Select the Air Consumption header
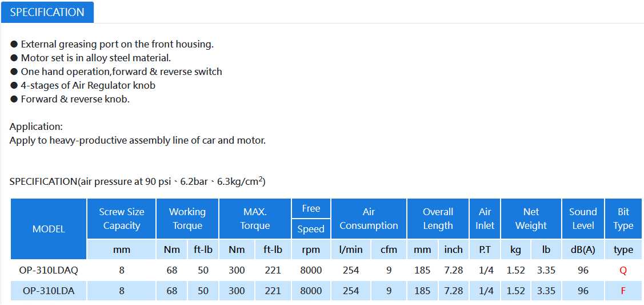Image resolution: width=644 pixels, height=305 pixels. [x=369, y=219]
